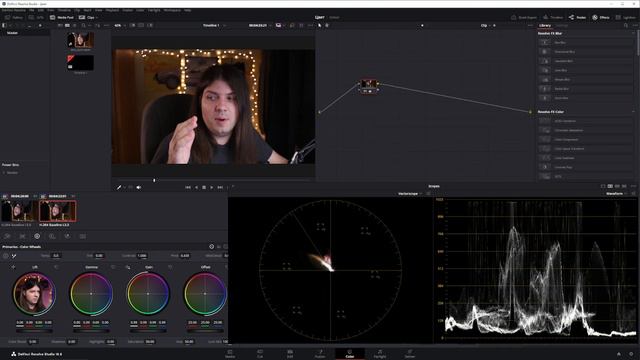Open the project manager home icon

click(619, 354)
